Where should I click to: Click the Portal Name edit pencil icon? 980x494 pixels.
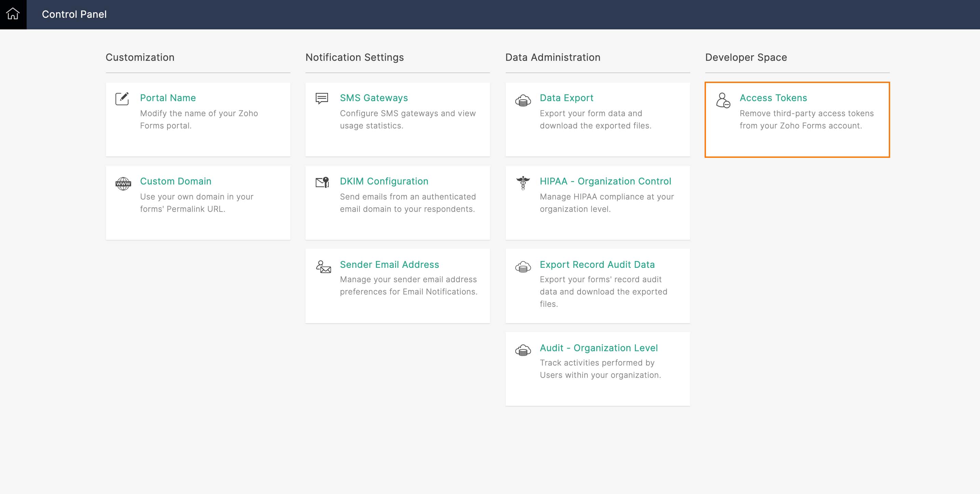(x=122, y=99)
